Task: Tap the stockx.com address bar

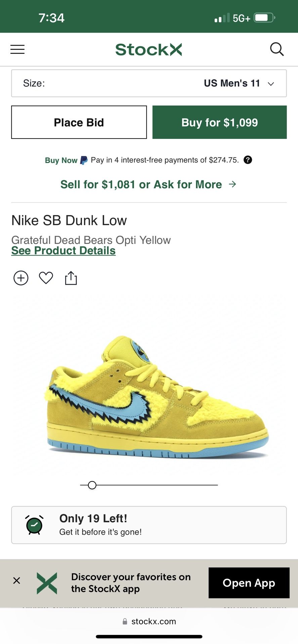Action: coord(149,622)
